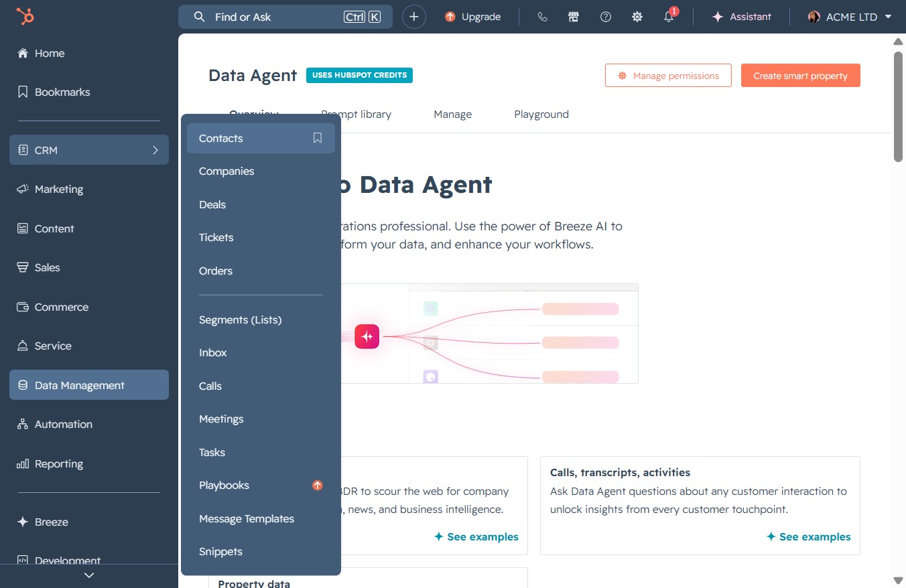Screen dimensions: 906x588
Task: Click the Manage permissions button
Action: click(668, 76)
